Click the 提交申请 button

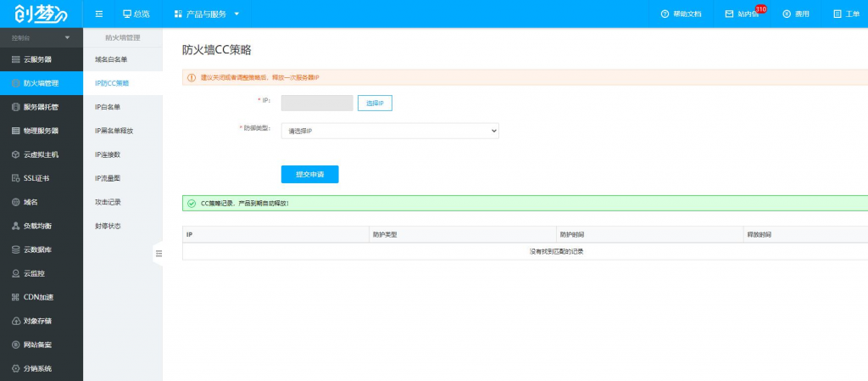point(310,174)
